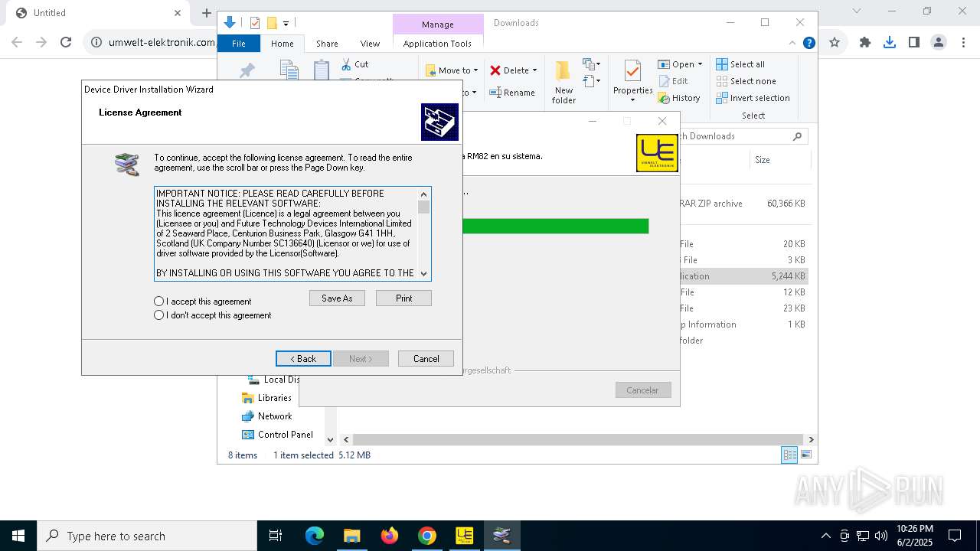Select the 5,244 KB application row

743,276
